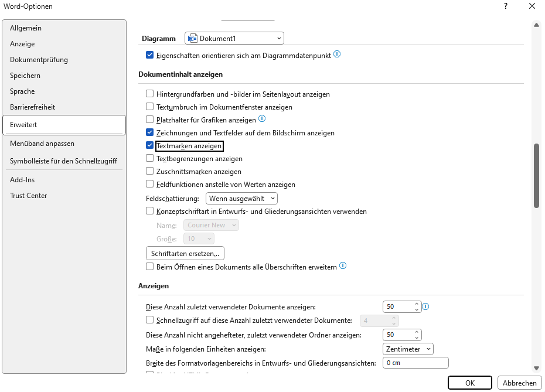Screen dimensions: 545x392
Task: Open Trust Center category
Action: coord(64,196)
